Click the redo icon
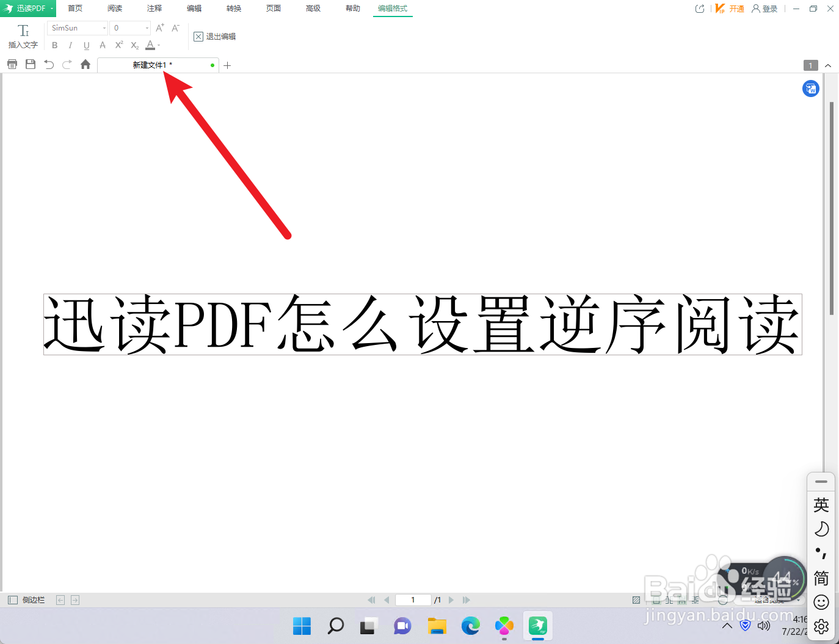This screenshot has height=644, width=839. point(67,64)
